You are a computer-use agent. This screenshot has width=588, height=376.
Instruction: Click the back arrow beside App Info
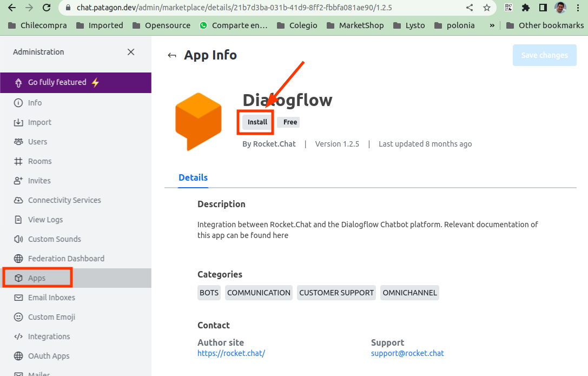pos(172,55)
